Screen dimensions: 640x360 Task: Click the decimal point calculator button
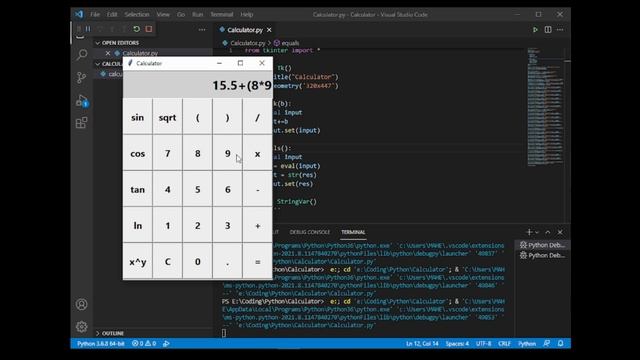pos(227,262)
